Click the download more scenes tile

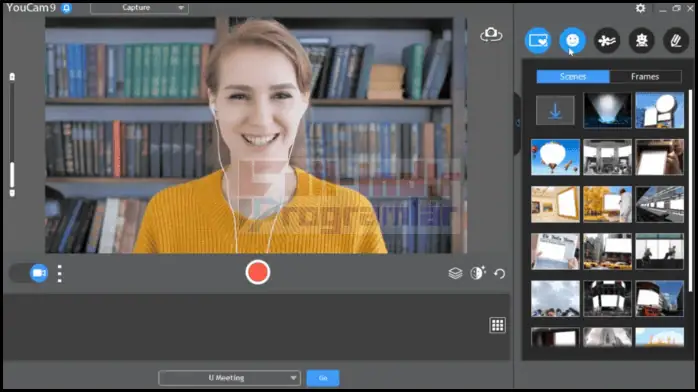(555, 110)
